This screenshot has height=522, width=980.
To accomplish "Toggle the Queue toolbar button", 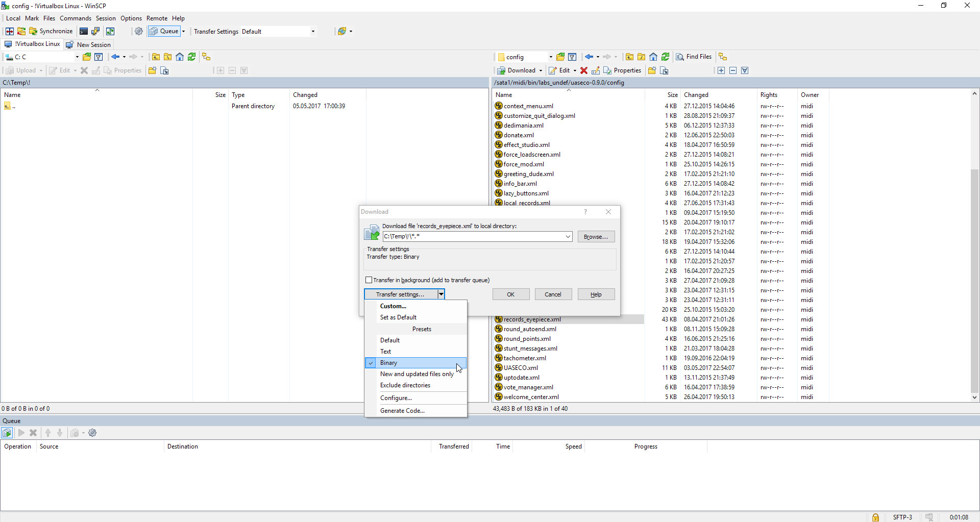I will click(164, 31).
